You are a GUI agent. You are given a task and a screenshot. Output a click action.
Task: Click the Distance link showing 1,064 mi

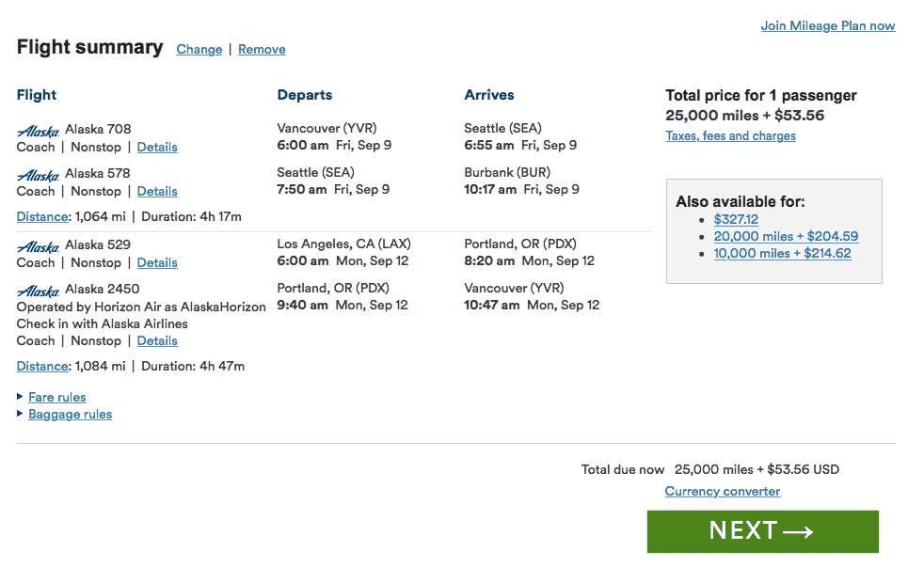[42, 217]
